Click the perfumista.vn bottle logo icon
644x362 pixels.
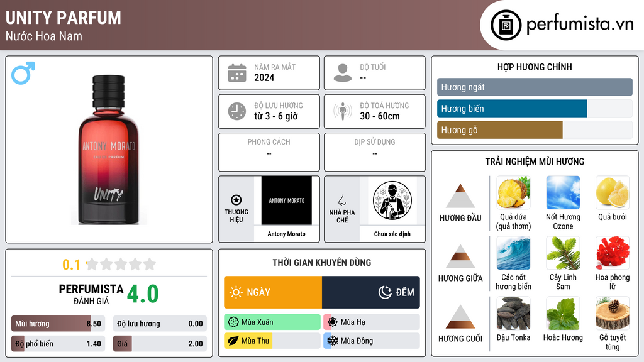click(506, 25)
